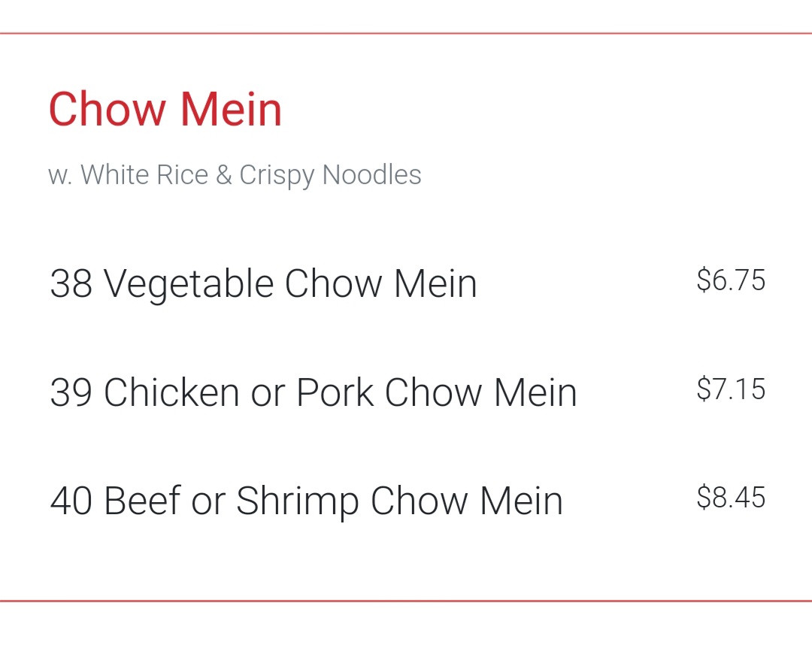Click the red divider line below the items
The image size is (812, 645).
coord(406,601)
